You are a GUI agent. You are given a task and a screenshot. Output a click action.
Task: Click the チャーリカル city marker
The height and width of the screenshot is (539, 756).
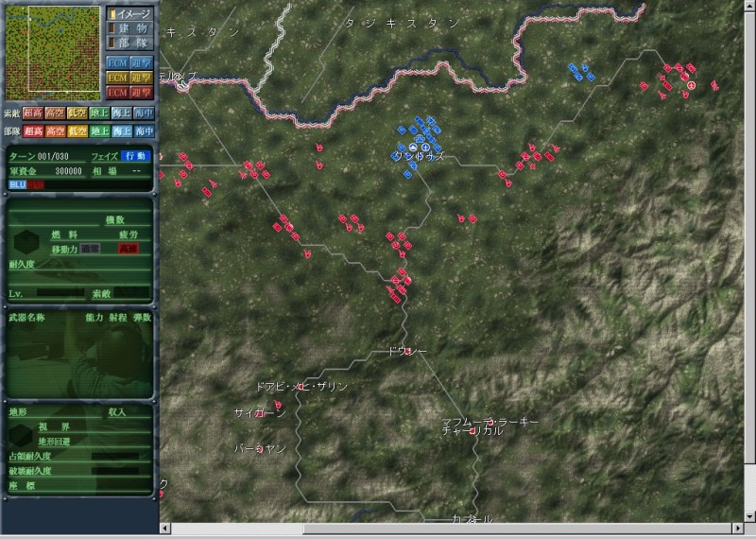click(472, 431)
